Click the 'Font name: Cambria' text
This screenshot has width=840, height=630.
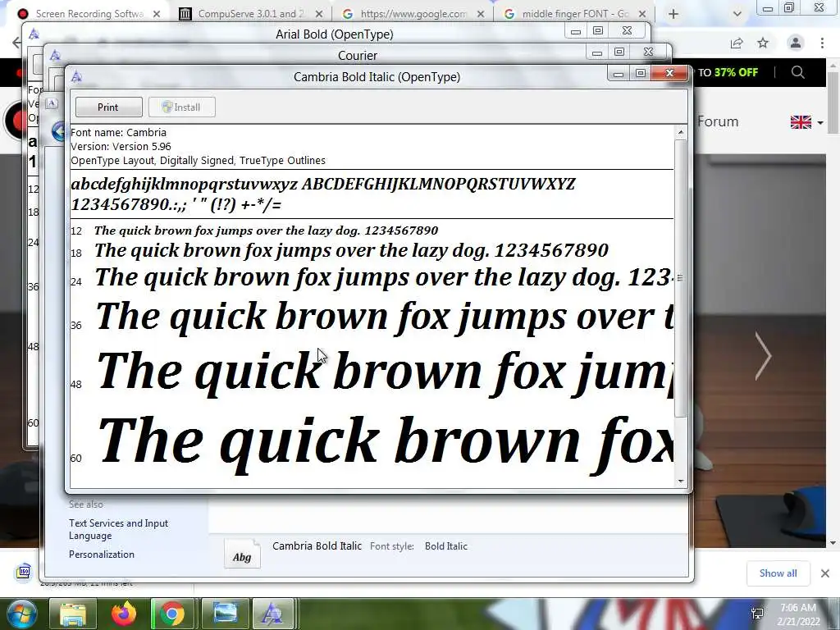click(118, 132)
